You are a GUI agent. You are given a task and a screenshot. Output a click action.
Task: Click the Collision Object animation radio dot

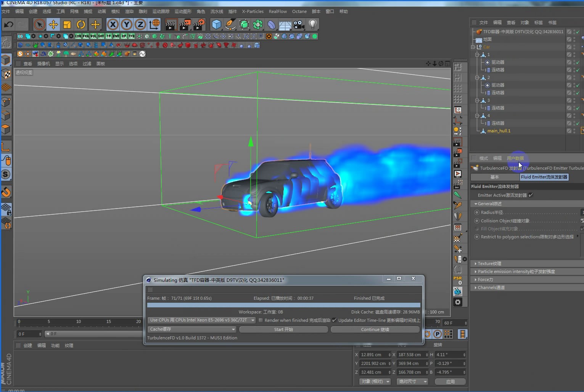476,221
